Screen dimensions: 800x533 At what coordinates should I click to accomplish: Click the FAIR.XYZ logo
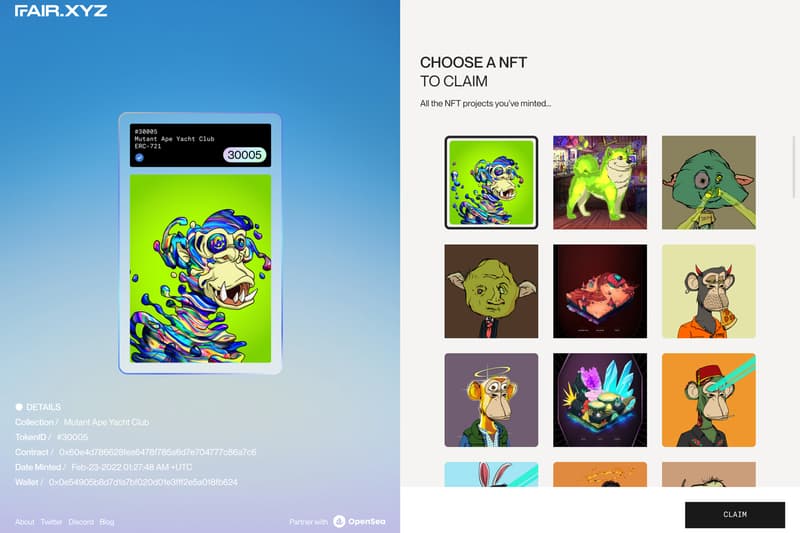[x=61, y=11]
